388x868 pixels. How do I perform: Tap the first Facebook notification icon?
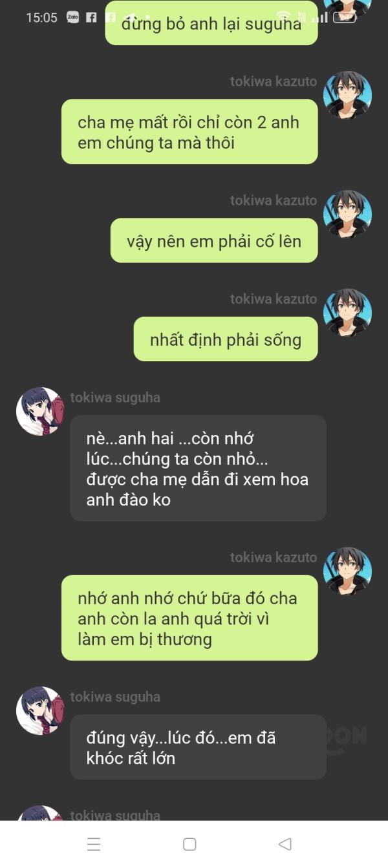pos(91,17)
